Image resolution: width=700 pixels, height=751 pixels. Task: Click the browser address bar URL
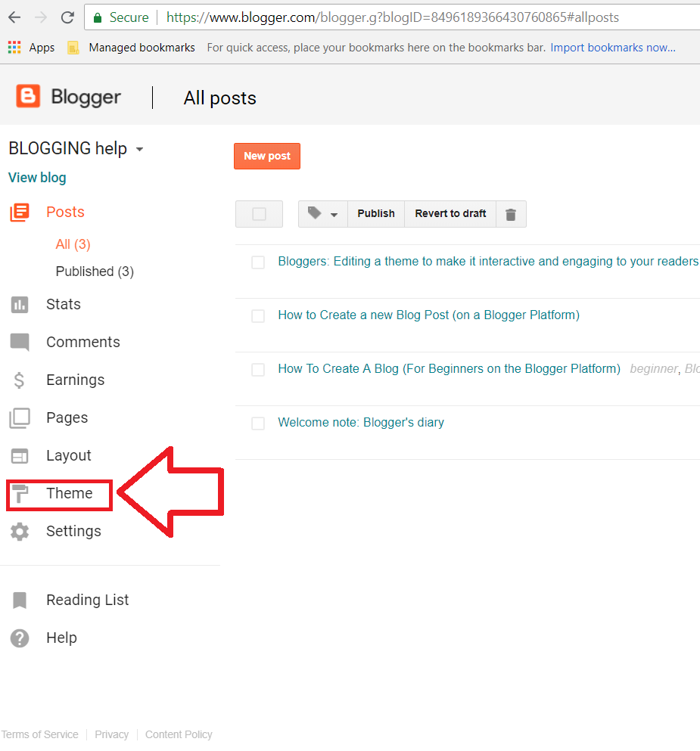click(393, 17)
